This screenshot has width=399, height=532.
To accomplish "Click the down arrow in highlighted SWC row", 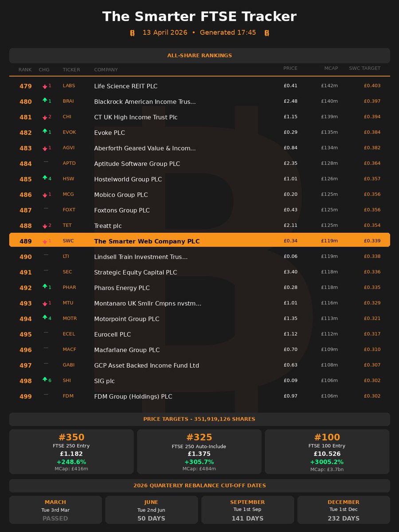I will pos(45,242).
